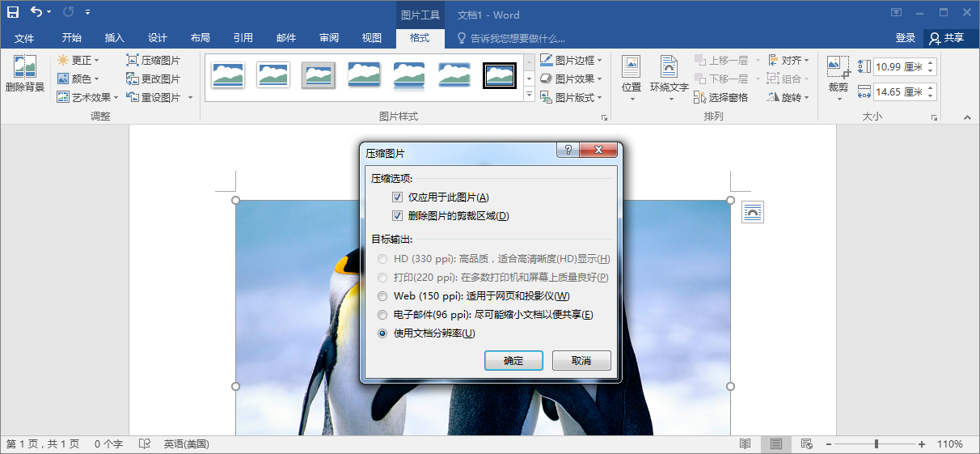Select the 电子邮件 (96 ppi) radio option
Viewport: 980px width, 454px height.
[x=382, y=315]
